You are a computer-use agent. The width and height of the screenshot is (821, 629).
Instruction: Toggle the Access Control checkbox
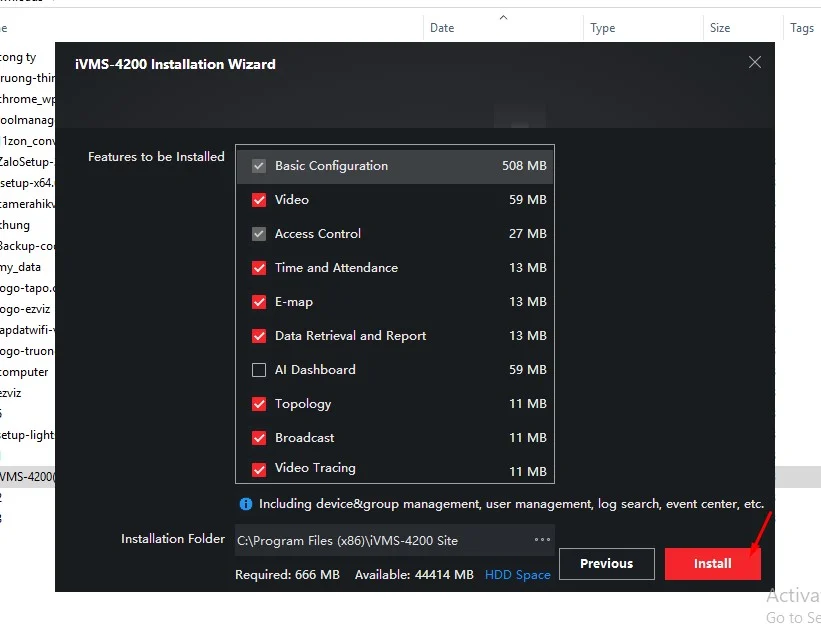(259, 234)
